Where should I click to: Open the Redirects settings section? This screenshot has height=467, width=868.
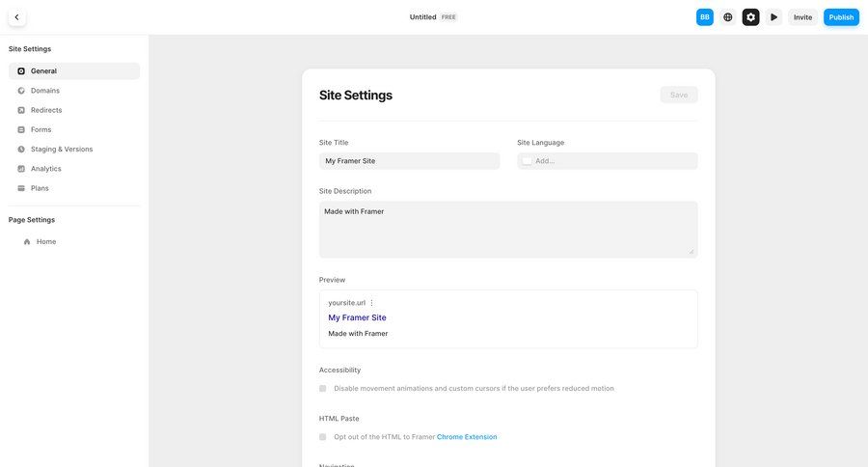point(74,110)
